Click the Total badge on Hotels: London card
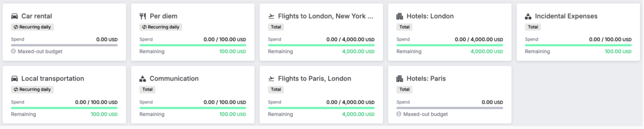This screenshot has width=644, height=129. click(x=404, y=27)
